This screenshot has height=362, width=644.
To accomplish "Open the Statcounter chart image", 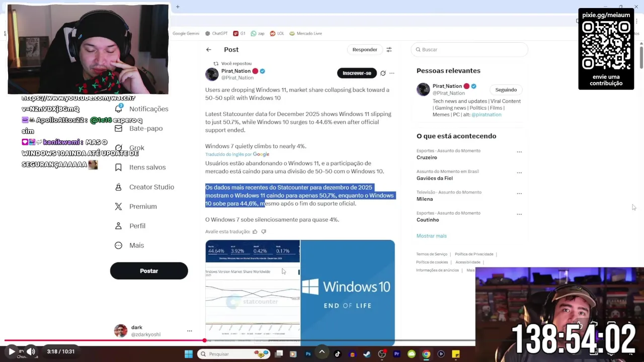I will click(x=253, y=293).
